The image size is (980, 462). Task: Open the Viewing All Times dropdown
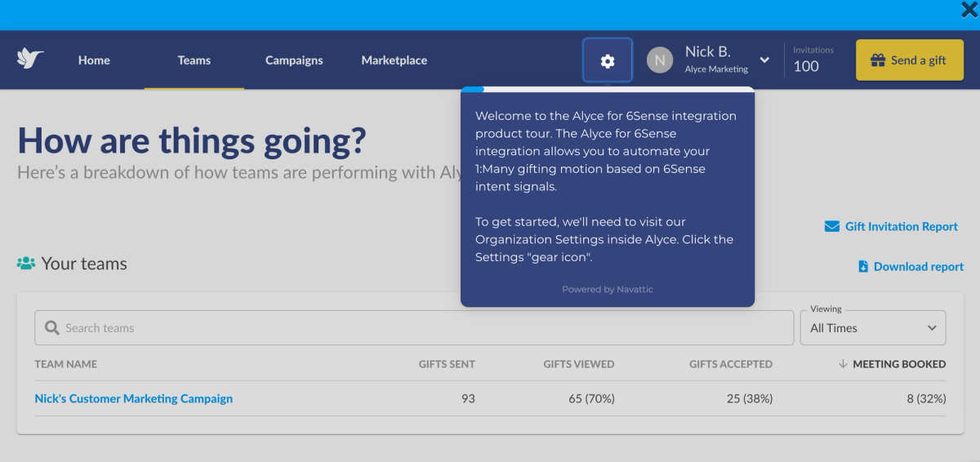[x=873, y=328]
